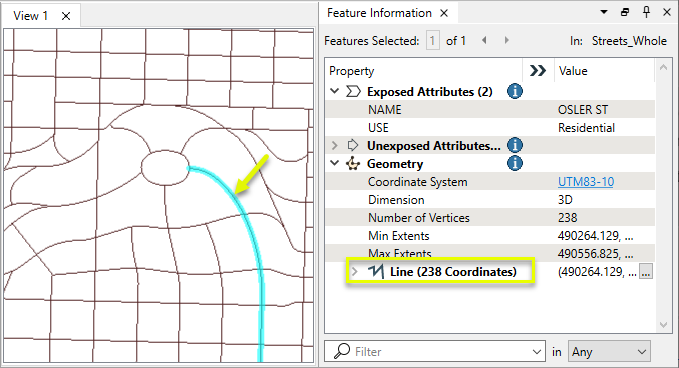Viewport: 679px width, 368px height.
Task: Open the Filter history dropdown arrow
Action: [x=537, y=352]
